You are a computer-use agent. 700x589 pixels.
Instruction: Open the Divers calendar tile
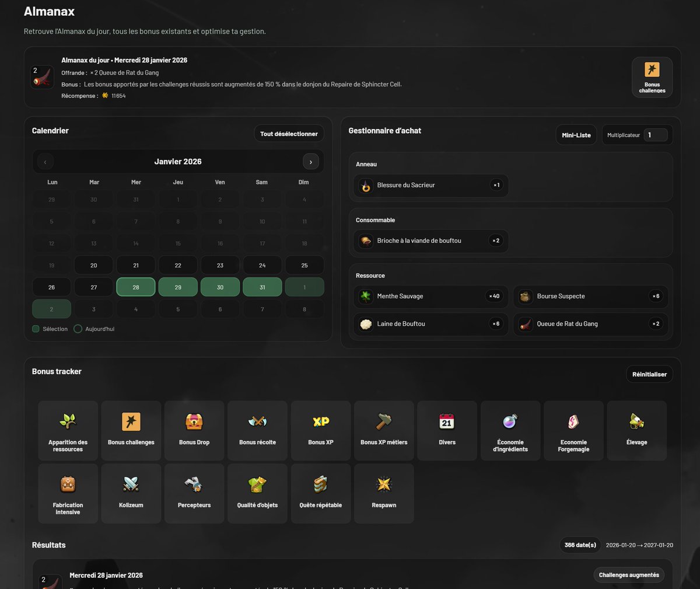447,431
